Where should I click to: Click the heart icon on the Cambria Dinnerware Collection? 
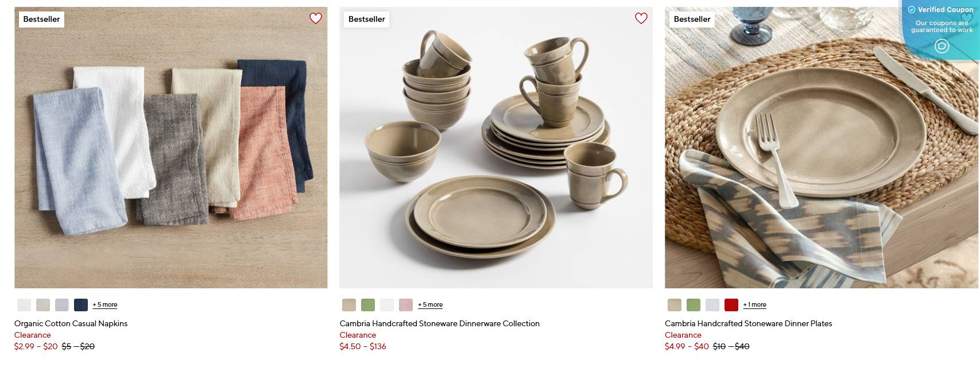(x=641, y=19)
